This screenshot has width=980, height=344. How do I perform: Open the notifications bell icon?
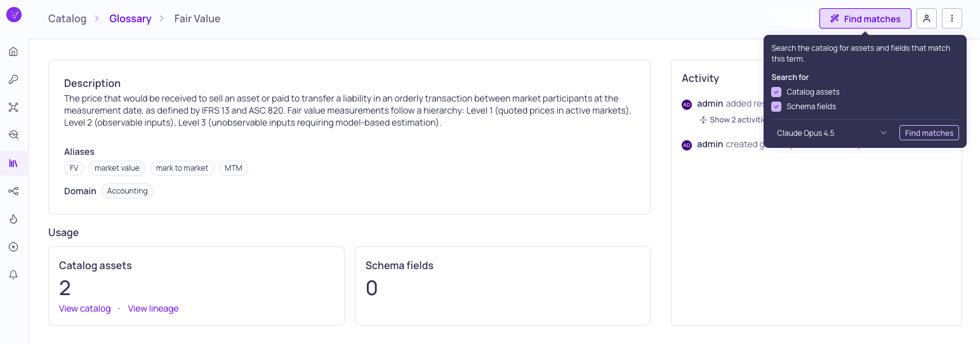click(13, 275)
